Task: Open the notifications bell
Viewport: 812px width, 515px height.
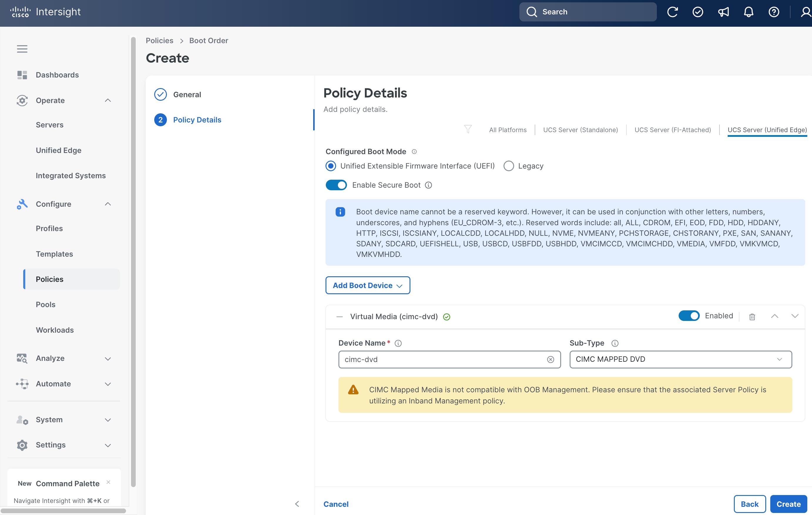Action: [748, 12]
